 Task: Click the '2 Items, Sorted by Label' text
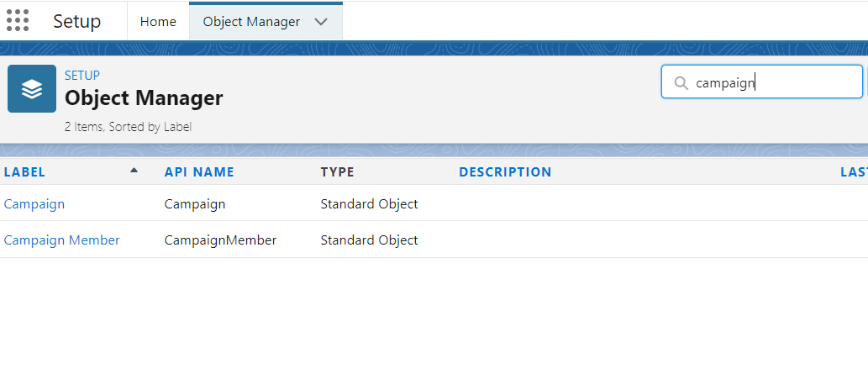[128, 127]
